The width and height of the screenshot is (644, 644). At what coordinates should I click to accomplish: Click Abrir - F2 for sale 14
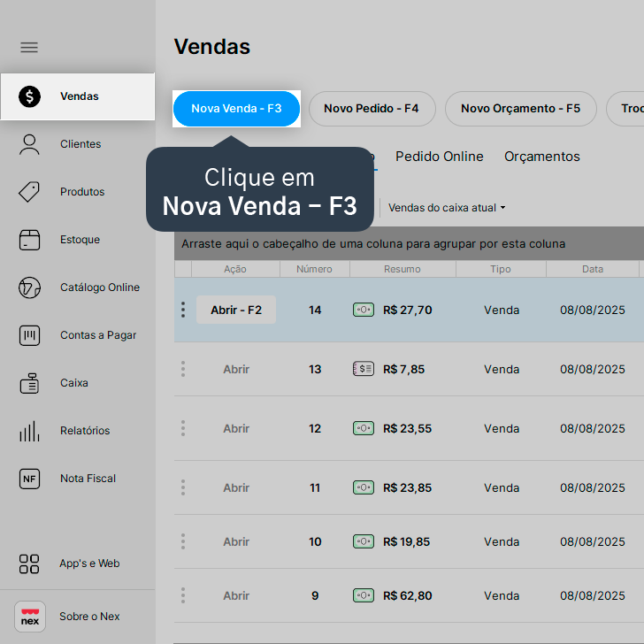(236, 310)
